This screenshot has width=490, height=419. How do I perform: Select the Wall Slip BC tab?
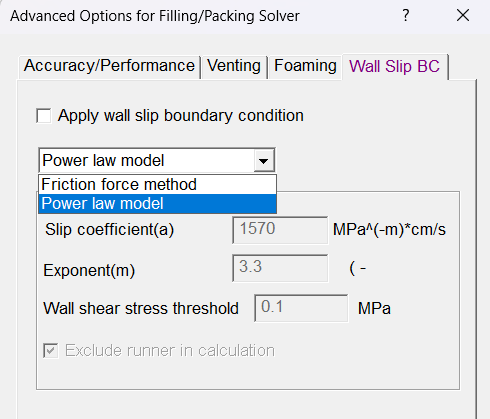click(395, 66)
